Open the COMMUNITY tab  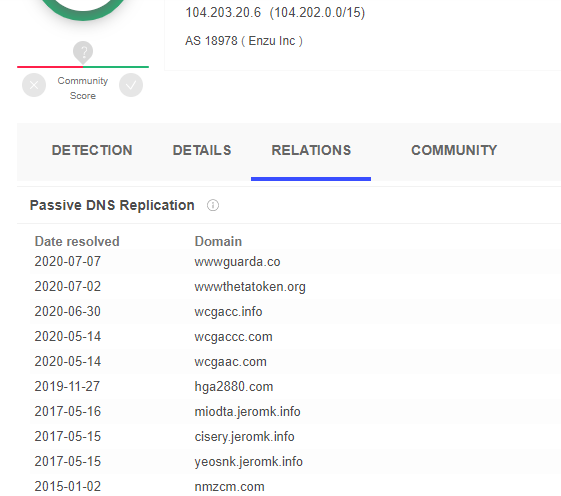pos(454,150)
